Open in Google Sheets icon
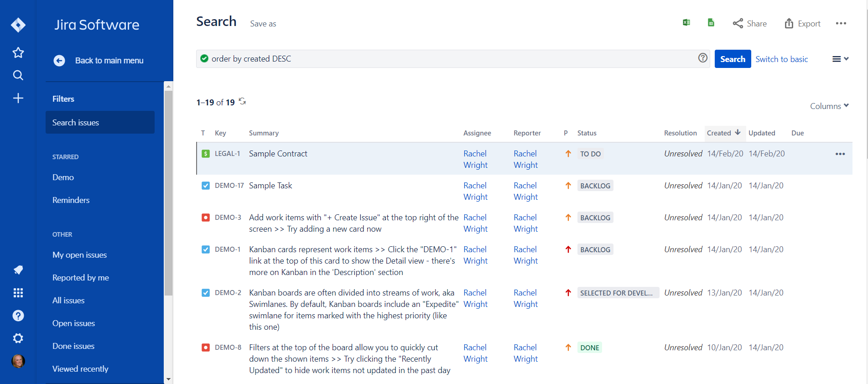Image resolution: width=868 pixels, height=384 pixels. (711, 22)
